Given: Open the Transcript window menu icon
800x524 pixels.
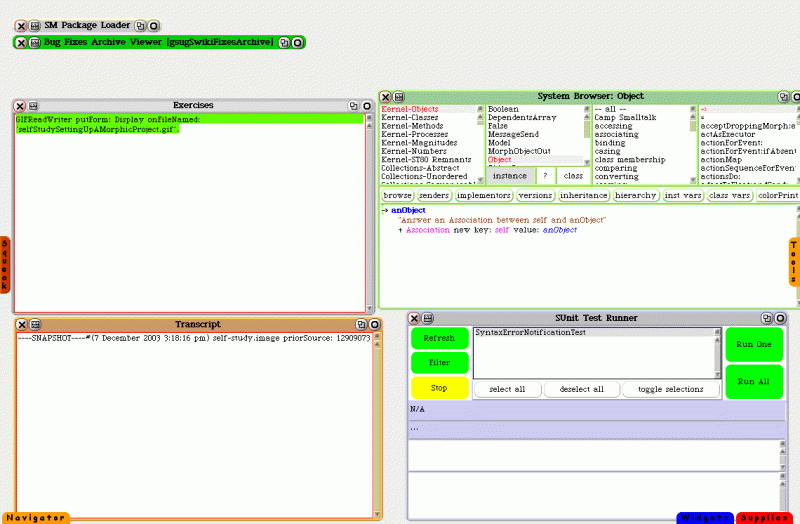Looking at the screenshot, I should point(35,325).
